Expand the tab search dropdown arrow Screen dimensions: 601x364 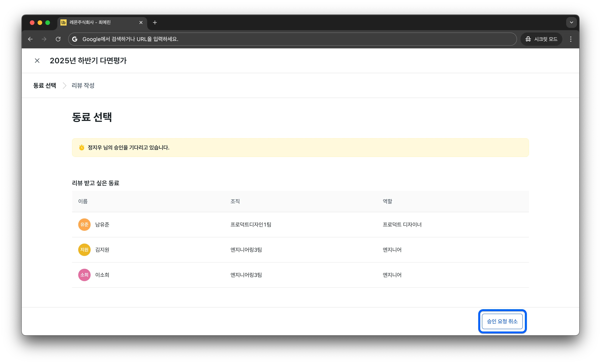point(571,22)
